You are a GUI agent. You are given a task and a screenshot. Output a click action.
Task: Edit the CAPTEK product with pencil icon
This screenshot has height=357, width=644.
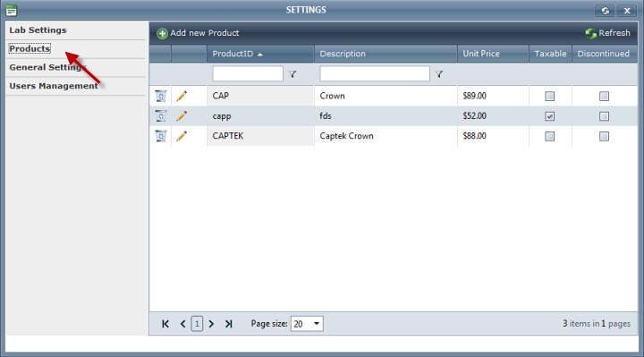pos(182,136)
